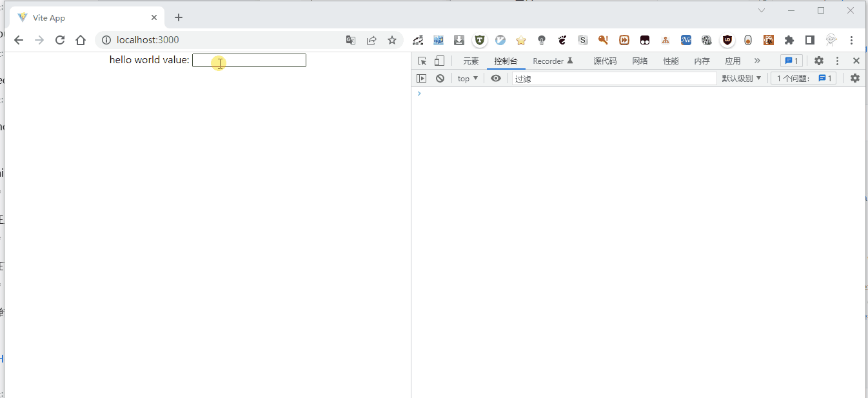Expand the 'top' JavaScript context dropdown
Image resolution: width=868 pixels, height=398 pixels.
coord(468,78)
